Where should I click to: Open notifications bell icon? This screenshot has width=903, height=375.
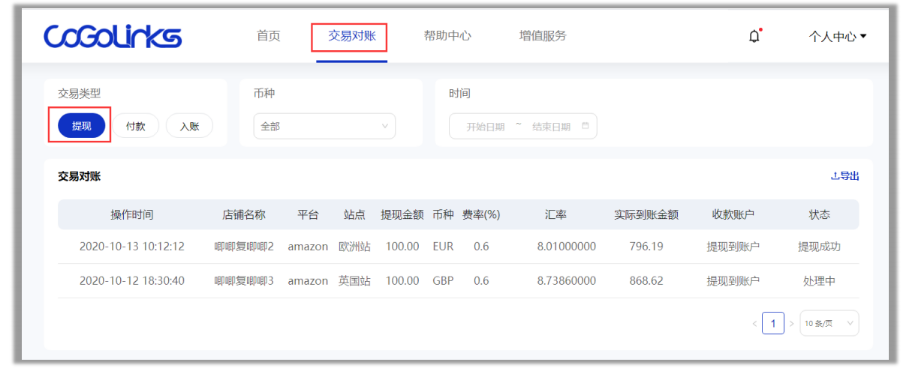(x=754, y=36)
